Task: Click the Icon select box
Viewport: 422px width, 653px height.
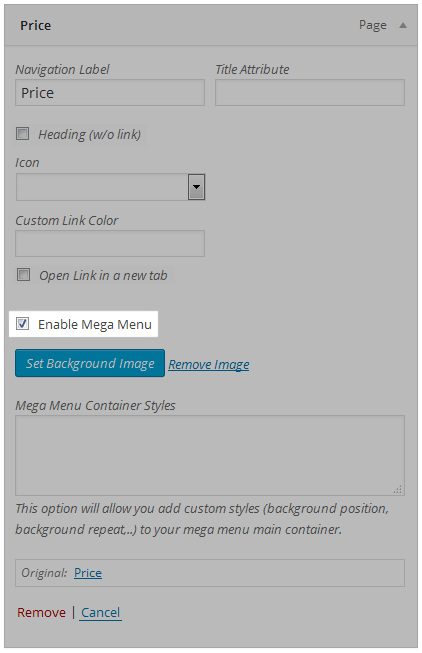Action: pos(110,187)
